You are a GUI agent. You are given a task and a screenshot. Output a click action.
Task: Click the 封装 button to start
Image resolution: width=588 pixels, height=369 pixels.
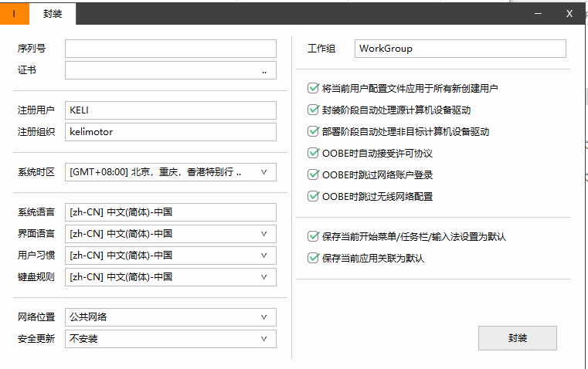coord(518,338)
